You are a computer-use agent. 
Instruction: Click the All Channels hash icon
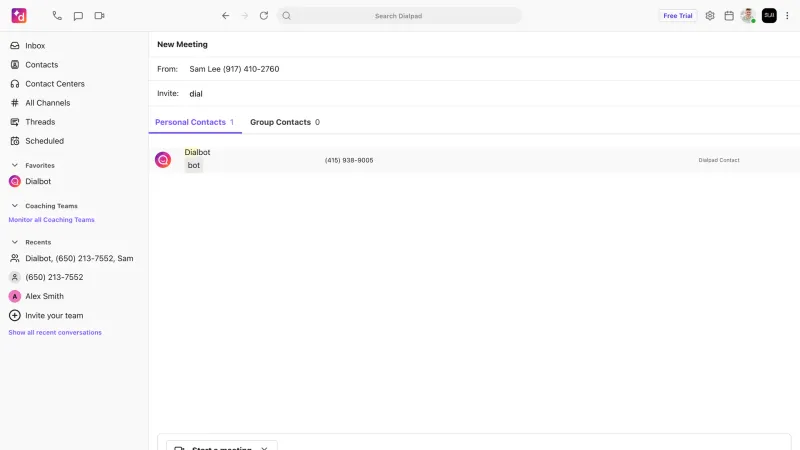[x=15, y=103]
